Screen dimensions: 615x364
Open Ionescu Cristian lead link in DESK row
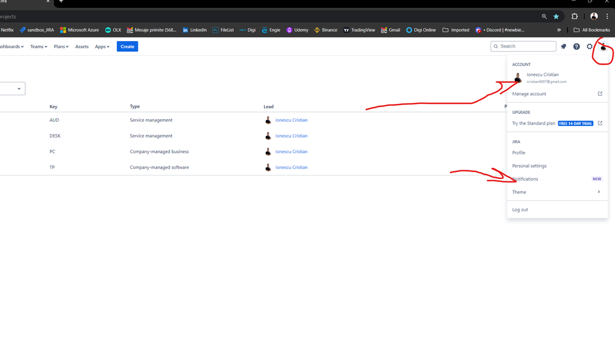tap(291, 136)
